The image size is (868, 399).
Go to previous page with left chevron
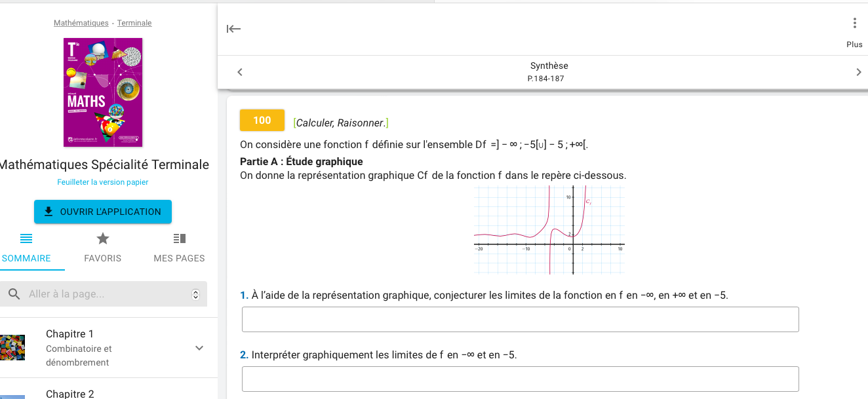point(240,72)
